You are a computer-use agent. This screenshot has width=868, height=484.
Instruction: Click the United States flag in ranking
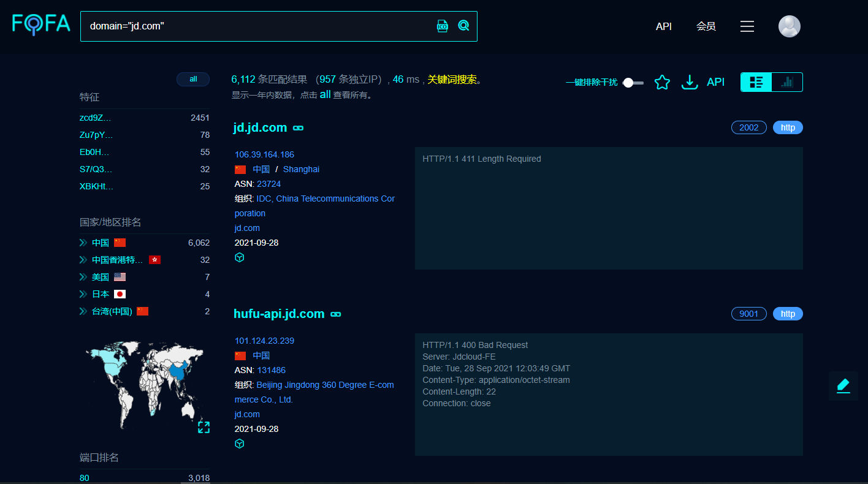[x=120, y=277]
